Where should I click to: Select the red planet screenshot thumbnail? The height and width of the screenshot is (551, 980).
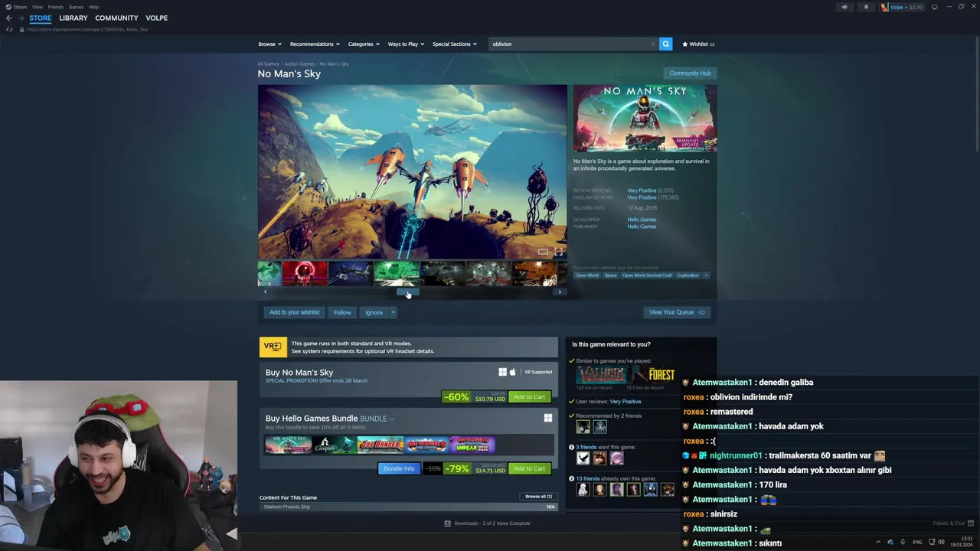pyautogui.click(x=305, y=273)
